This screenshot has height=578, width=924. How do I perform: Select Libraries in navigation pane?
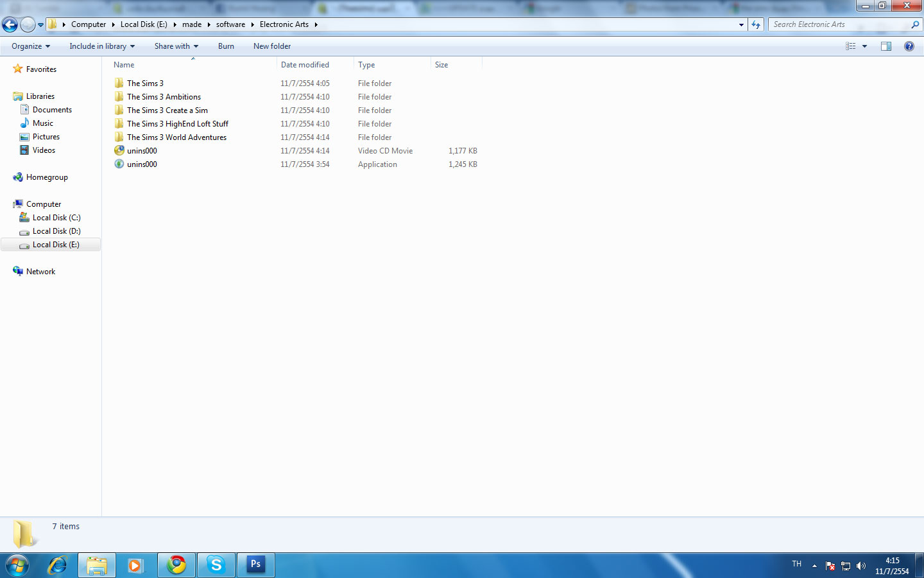tap(40, 96)
